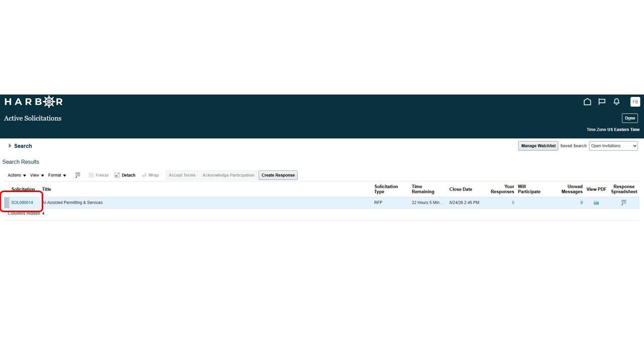This screenshot has height=362, width=644.
Task: Open the flag favorites icon
Action: point(602,102)
